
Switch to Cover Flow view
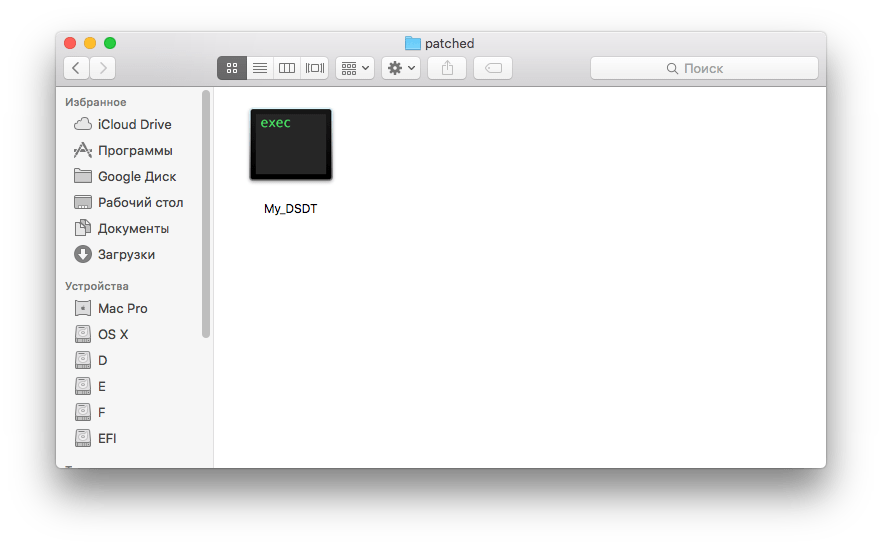tap(315, 68)
